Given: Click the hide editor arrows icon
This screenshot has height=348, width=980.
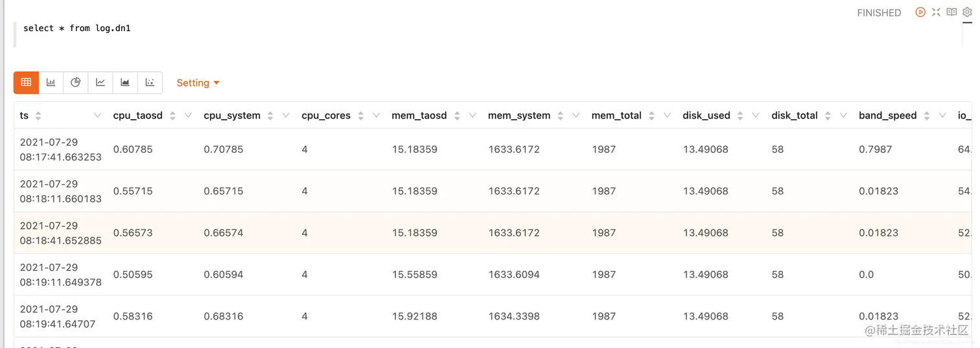Looking at the screenshot, I should click(x=936, y=12).
